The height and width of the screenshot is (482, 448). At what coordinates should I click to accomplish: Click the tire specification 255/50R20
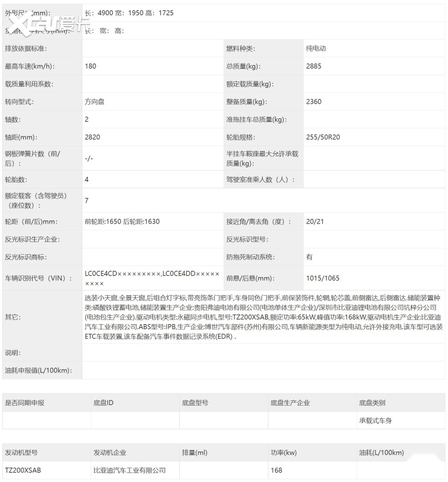tap(322, 137)
